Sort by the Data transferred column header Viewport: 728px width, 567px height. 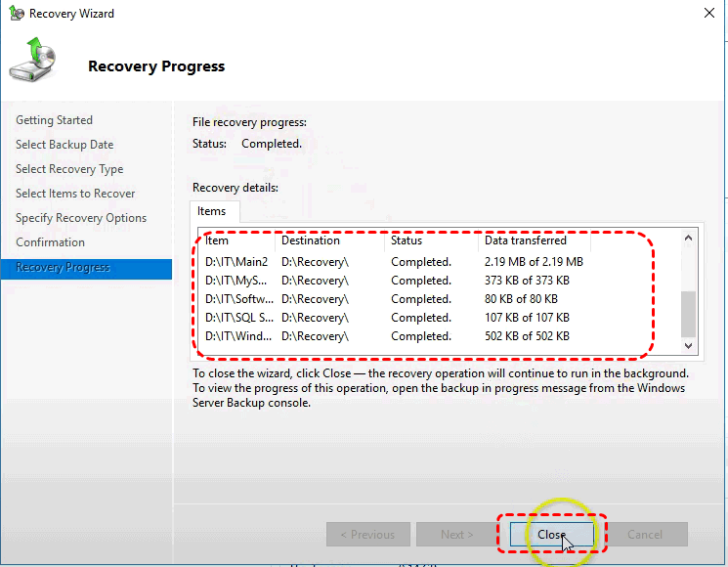[x=526, y=240]
